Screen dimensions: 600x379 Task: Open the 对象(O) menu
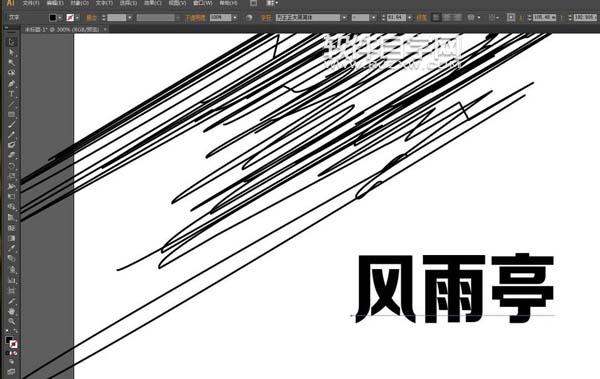pyautogui.click(x=80, y=3)
